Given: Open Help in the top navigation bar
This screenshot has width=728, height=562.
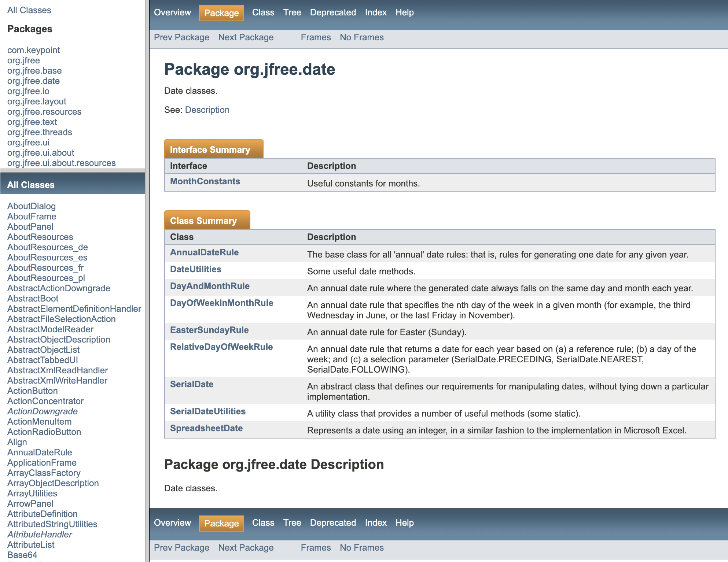Looking at the screenshot, I should click(x=404, y=12).
